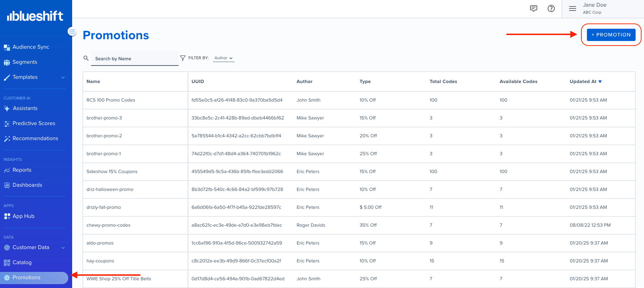The width and height of the screenshot is (644, 288).
Task: Click the Recommendations wand icon
Action: click(x=7, y=139)
